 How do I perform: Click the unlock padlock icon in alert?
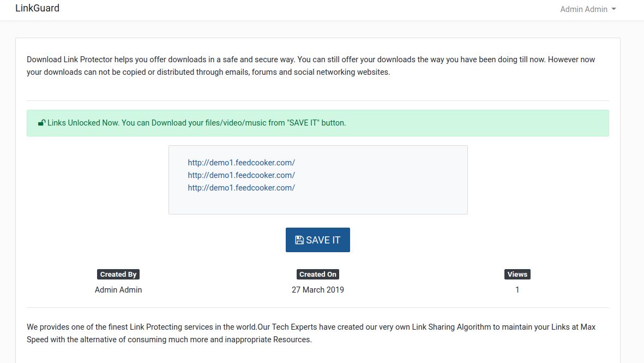[x=41, y=123]
